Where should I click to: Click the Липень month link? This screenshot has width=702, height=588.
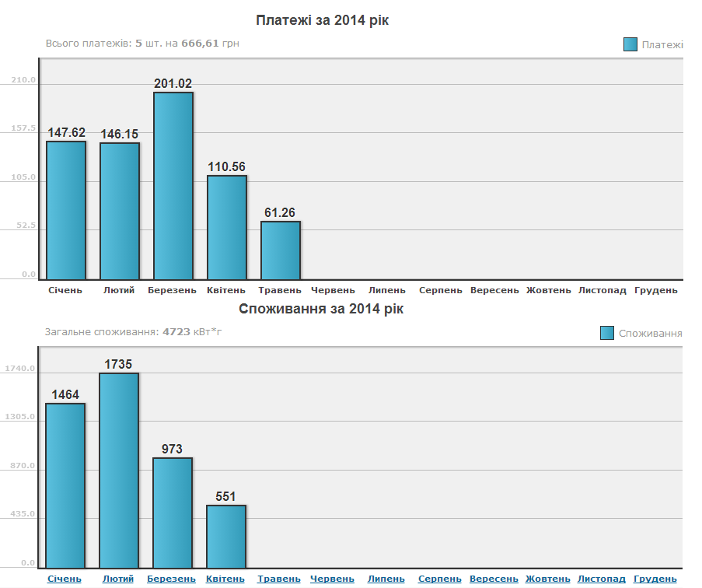(x=386, y=579)
